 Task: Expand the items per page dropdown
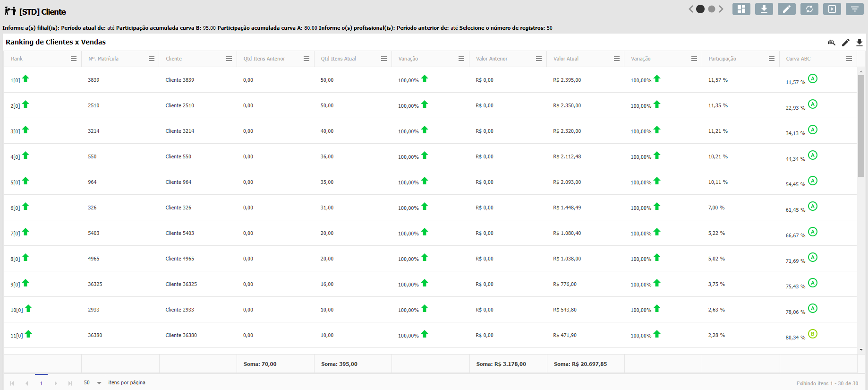point(99,383)
